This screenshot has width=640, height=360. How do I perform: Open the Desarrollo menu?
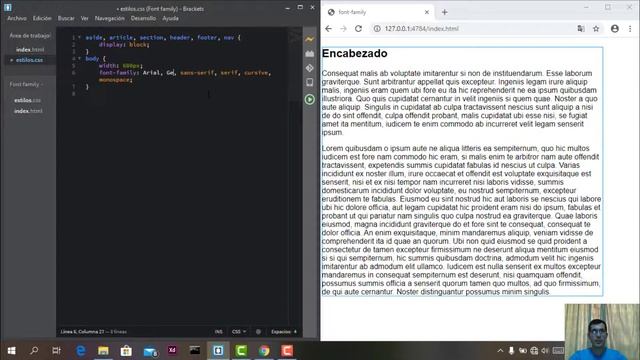pos(143,18)
